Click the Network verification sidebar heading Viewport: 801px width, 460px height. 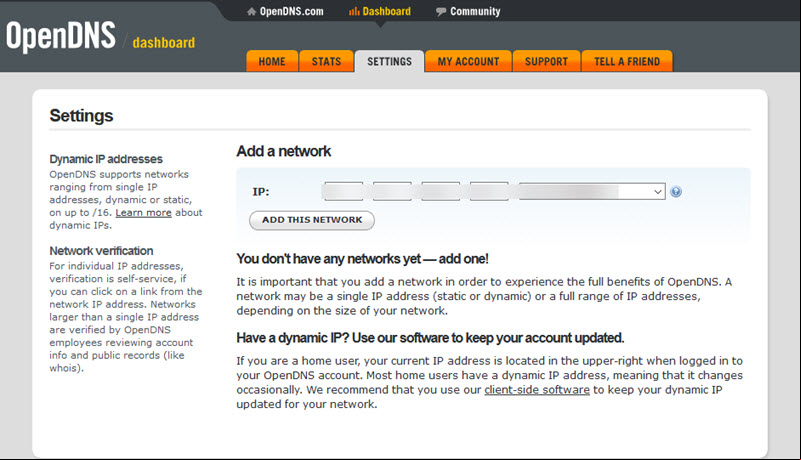coord(101,251)
